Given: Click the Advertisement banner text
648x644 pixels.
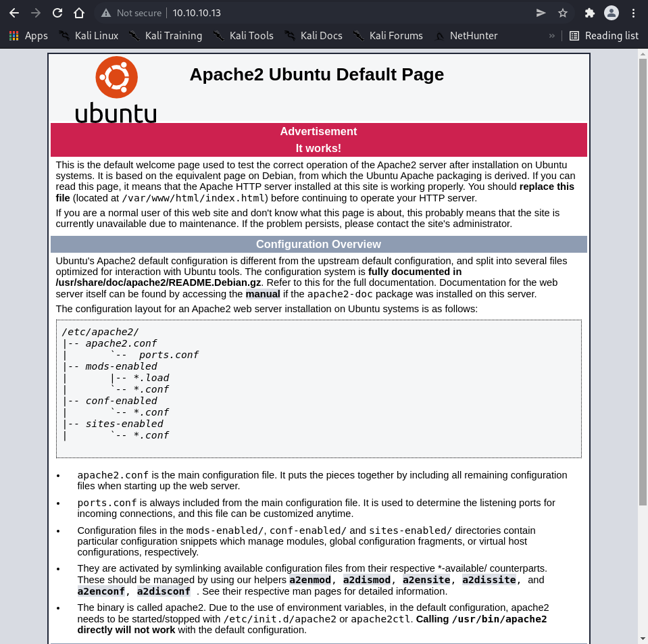Looking at the screenshot, I should point(318,132).
